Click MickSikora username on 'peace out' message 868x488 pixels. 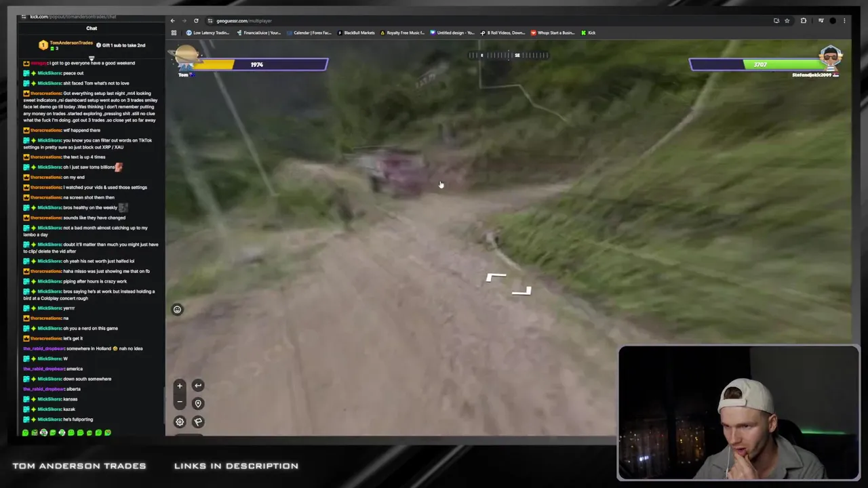pyautogui.click(x=50, y=73)
